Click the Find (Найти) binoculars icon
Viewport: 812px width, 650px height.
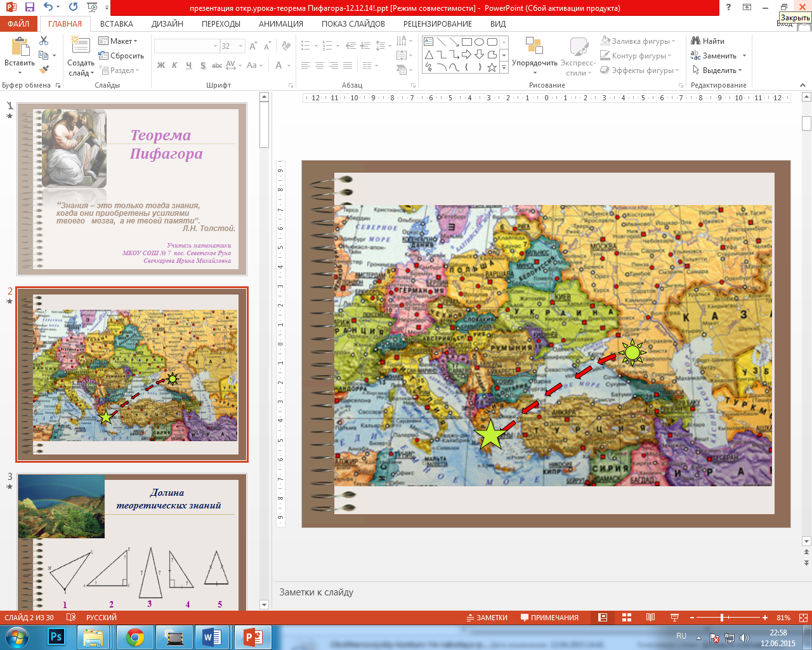(x=695, y=41)
